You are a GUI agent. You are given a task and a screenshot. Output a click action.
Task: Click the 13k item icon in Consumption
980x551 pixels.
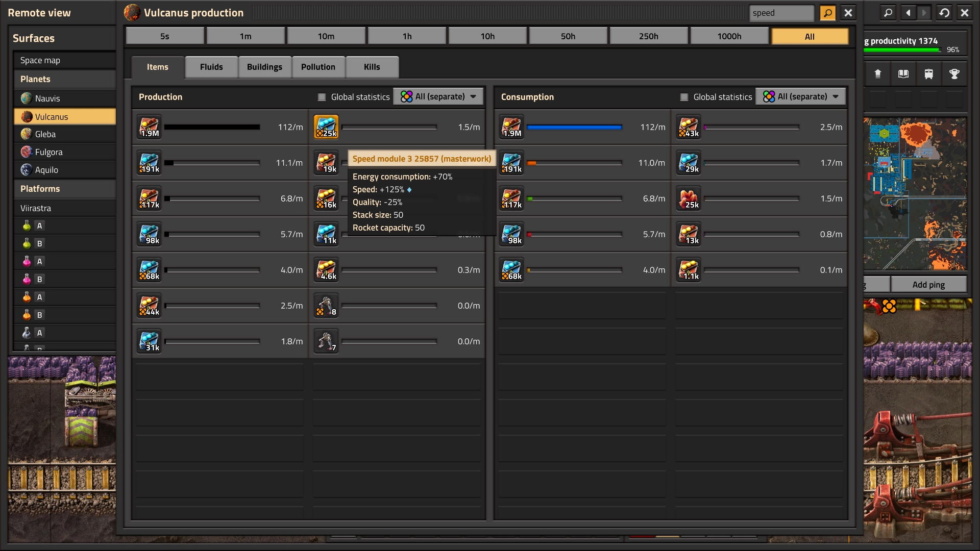pos(689,234)
